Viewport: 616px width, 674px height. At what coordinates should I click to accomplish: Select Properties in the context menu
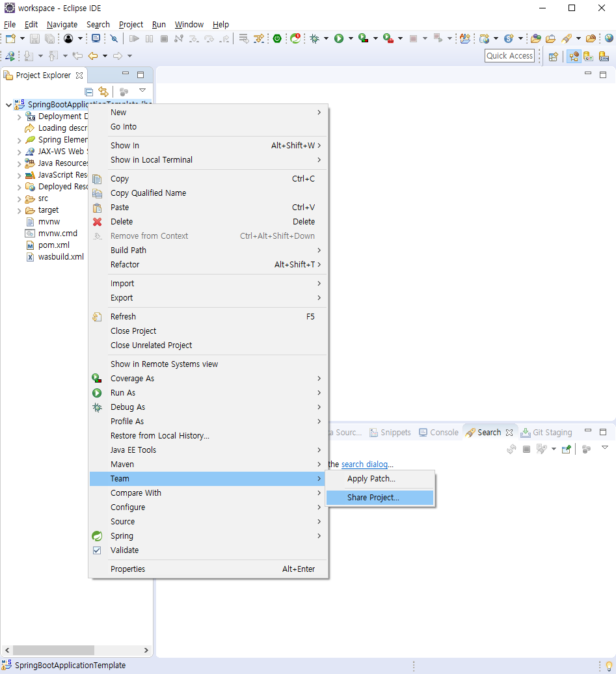(208, 569)
